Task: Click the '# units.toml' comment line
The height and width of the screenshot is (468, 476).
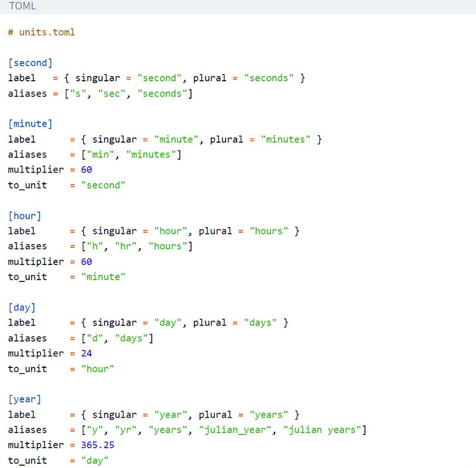Action: [x=42, y=32]
